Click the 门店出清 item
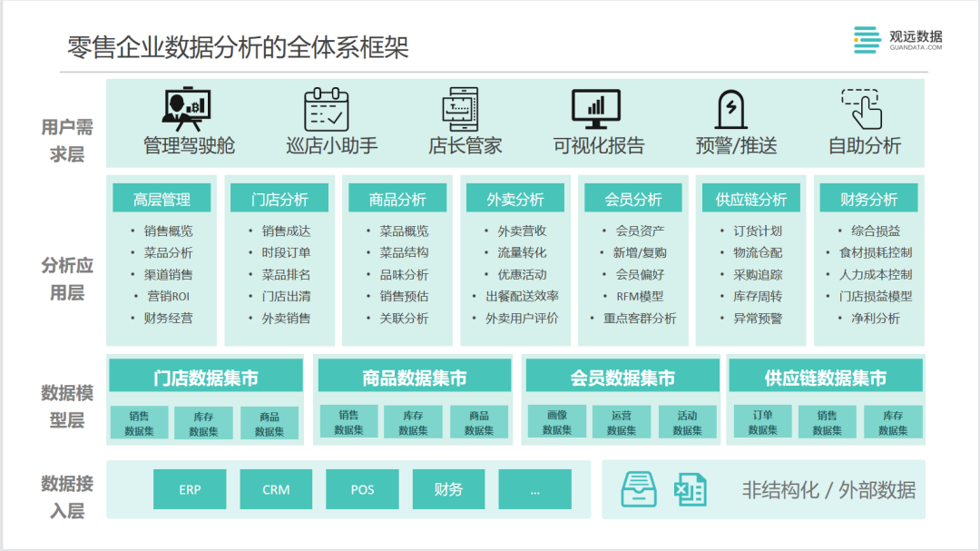 pos(286,296)
